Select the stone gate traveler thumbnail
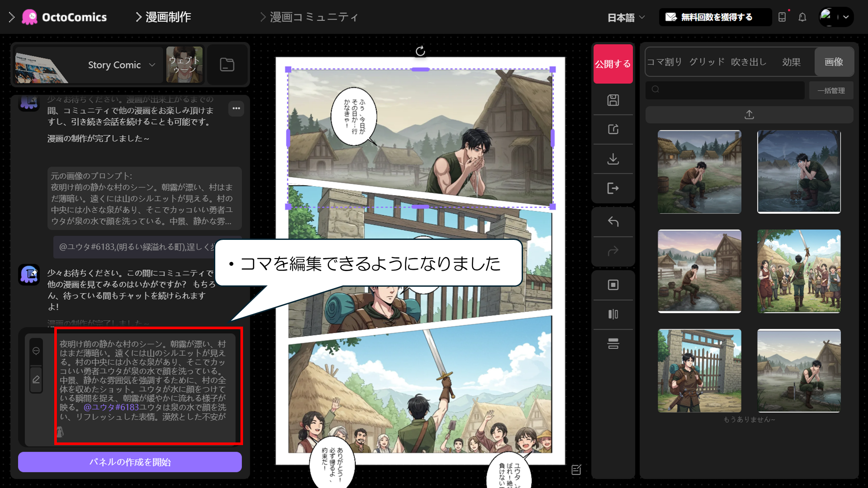 tap(700, 370)
